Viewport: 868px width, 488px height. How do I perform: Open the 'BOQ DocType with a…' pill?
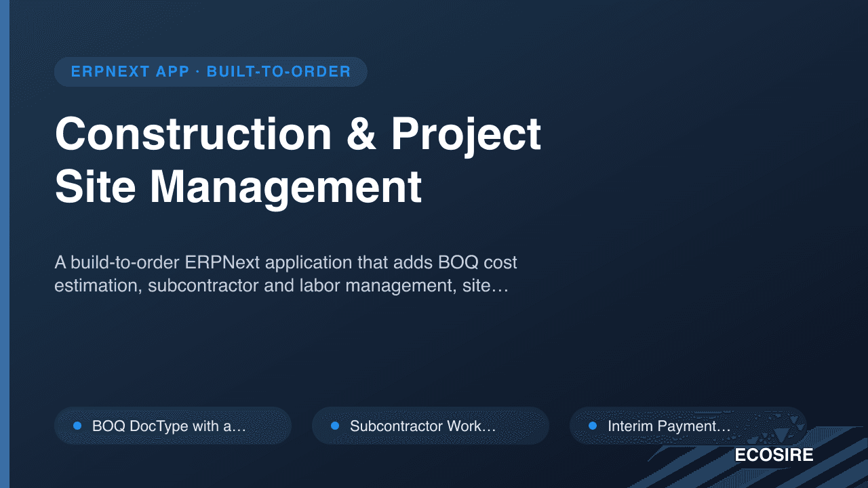(173, 426)
